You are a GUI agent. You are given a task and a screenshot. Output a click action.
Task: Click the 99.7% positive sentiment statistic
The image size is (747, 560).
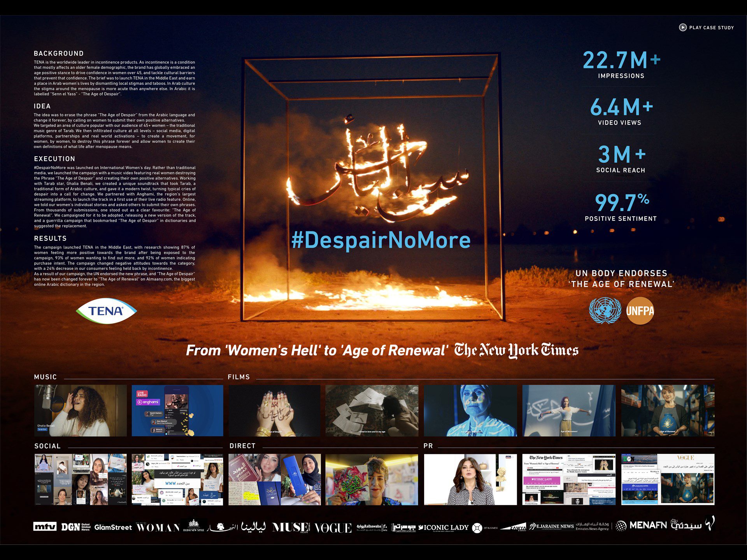pos(621,207)
